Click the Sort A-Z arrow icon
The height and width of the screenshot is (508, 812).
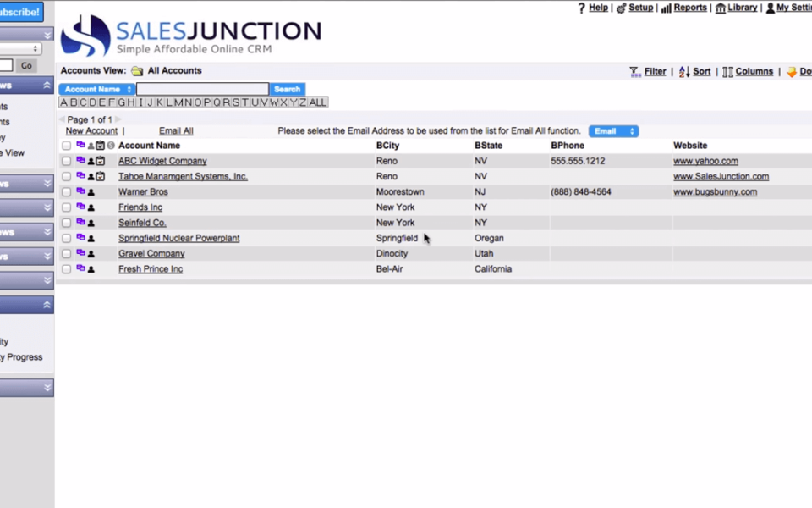pyautogui.click(x=684, y=72)
